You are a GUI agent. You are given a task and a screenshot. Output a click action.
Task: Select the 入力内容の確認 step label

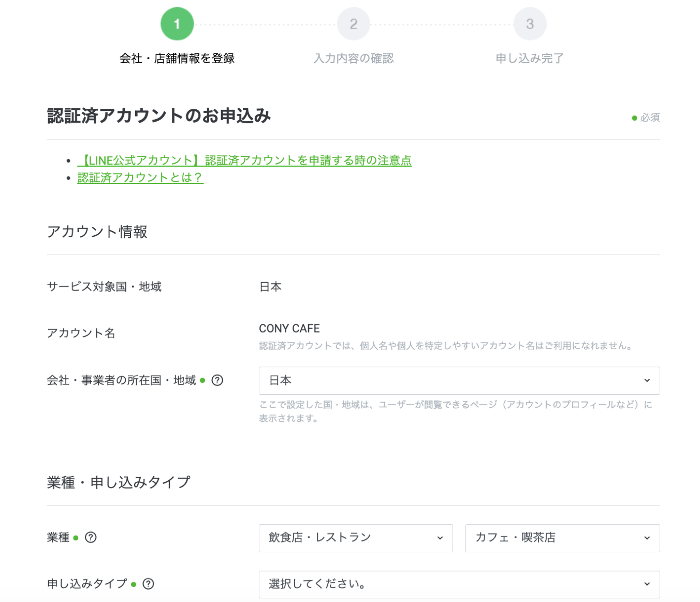point(354,59)
